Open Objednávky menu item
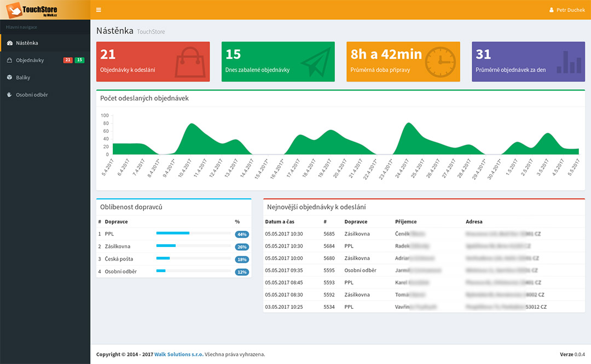Image resolution: width=591 pixels, height=364 pixels. point(45,60)
